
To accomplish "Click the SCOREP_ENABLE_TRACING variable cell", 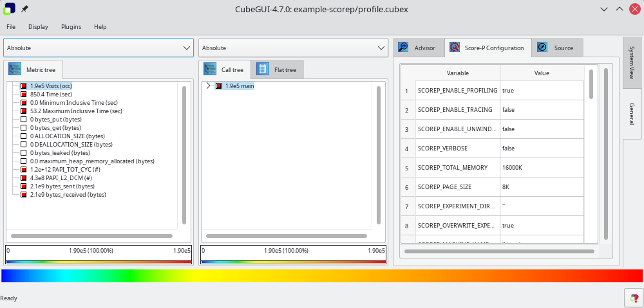I will pyautogui.click(x=457, y=110).
